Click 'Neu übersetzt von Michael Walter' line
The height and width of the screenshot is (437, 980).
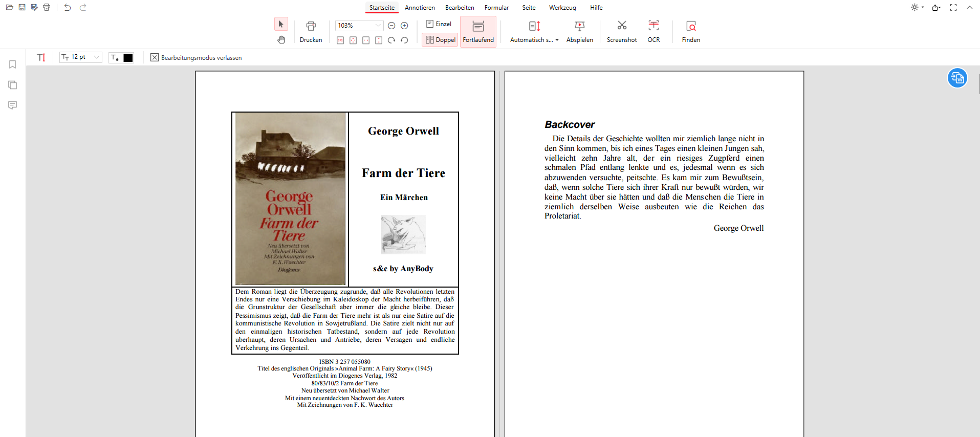(x=345, y=390)
